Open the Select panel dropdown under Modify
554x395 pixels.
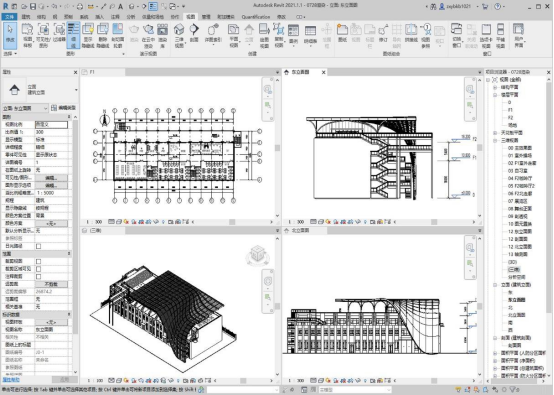pos(10,54)
